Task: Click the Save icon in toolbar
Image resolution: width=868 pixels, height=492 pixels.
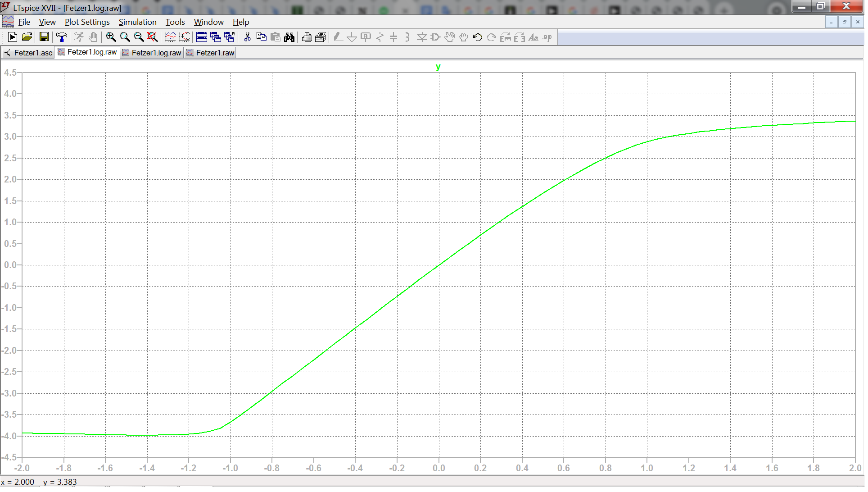Action: click(x=44, y=37)
